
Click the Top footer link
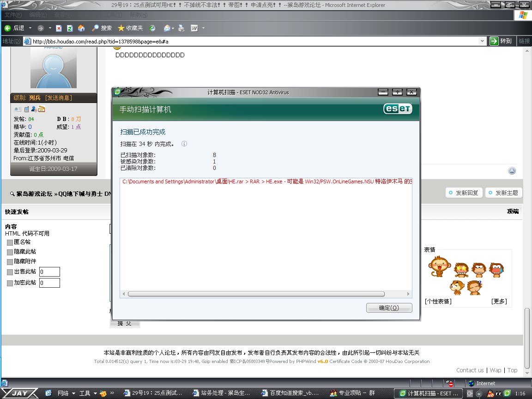pyautogui.click(x=512, y=370)
